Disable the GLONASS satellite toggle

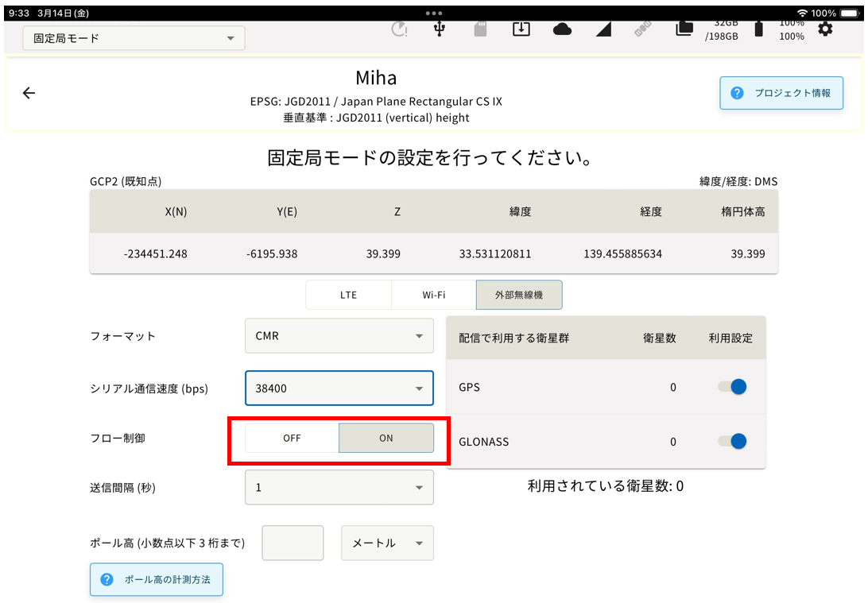pyautogui.click(x=732, y=441)
